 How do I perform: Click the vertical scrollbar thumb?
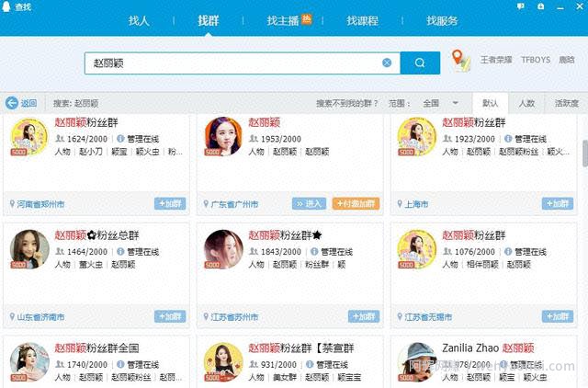(585, 153)
